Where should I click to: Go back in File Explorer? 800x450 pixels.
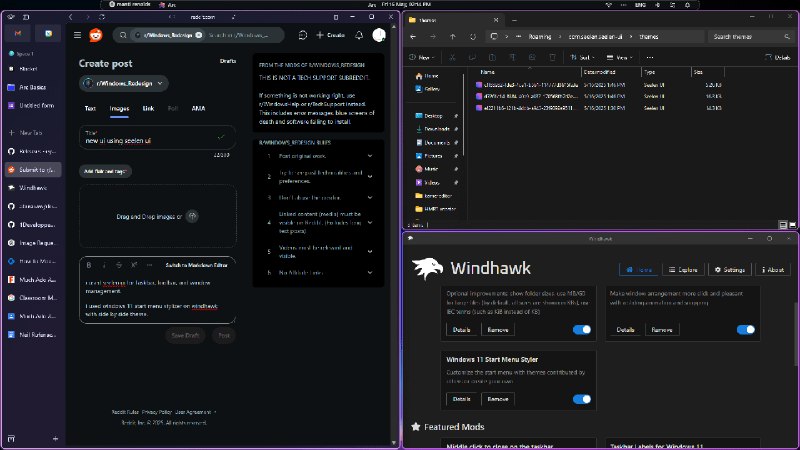pyautogui.click(x=413, y=37)
